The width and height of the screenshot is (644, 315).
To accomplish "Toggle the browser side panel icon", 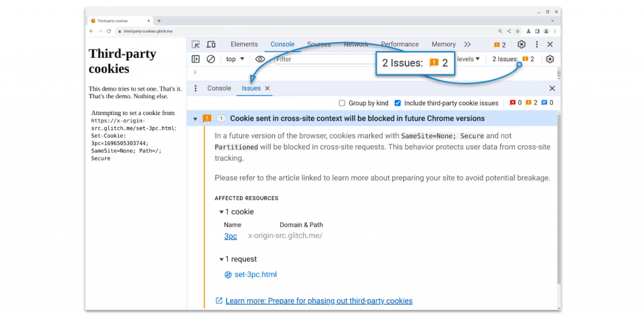I will pos(537,31).
